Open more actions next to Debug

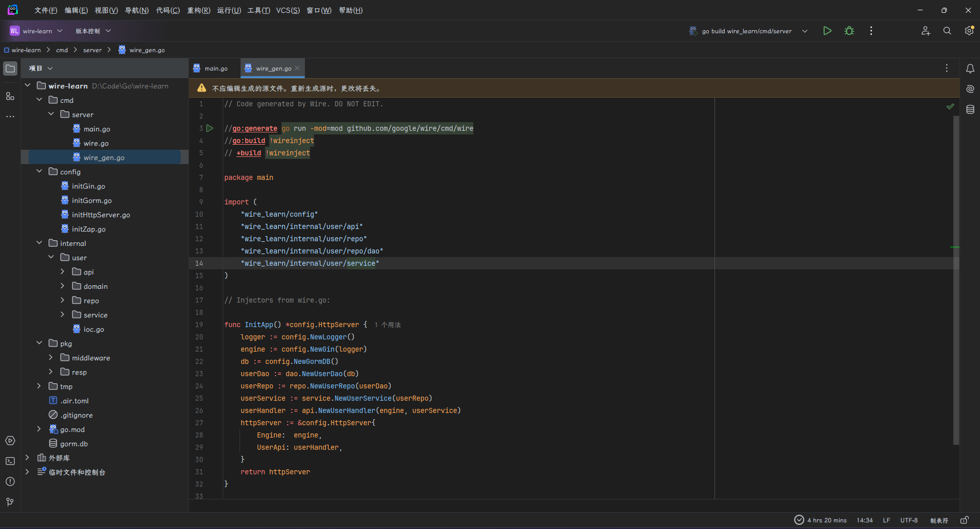[871, 31]
